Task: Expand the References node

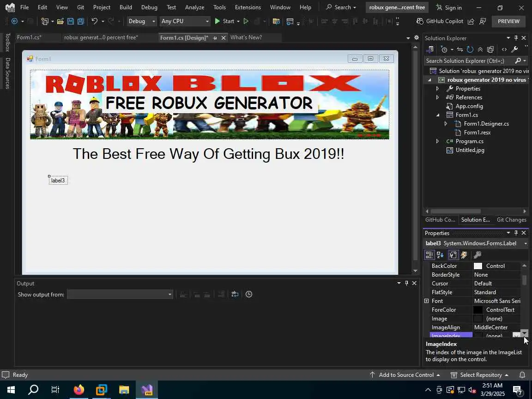Action: tap(437, 97)
